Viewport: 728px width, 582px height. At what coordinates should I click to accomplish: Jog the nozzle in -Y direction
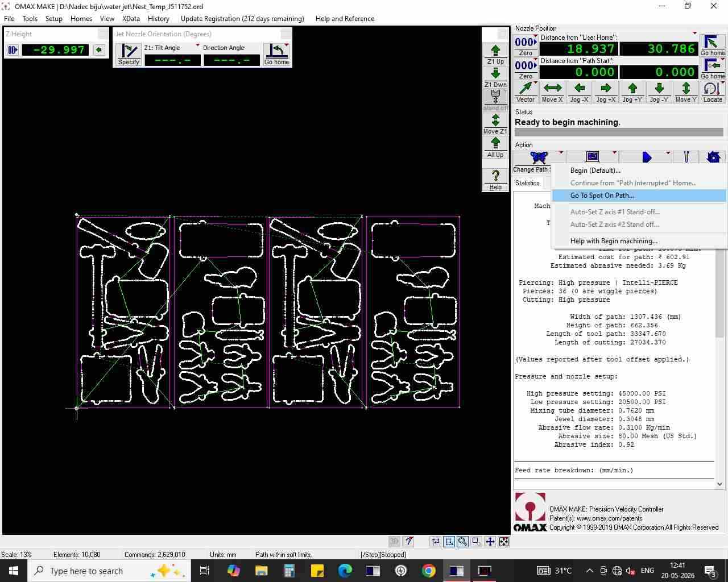point(659,92)
